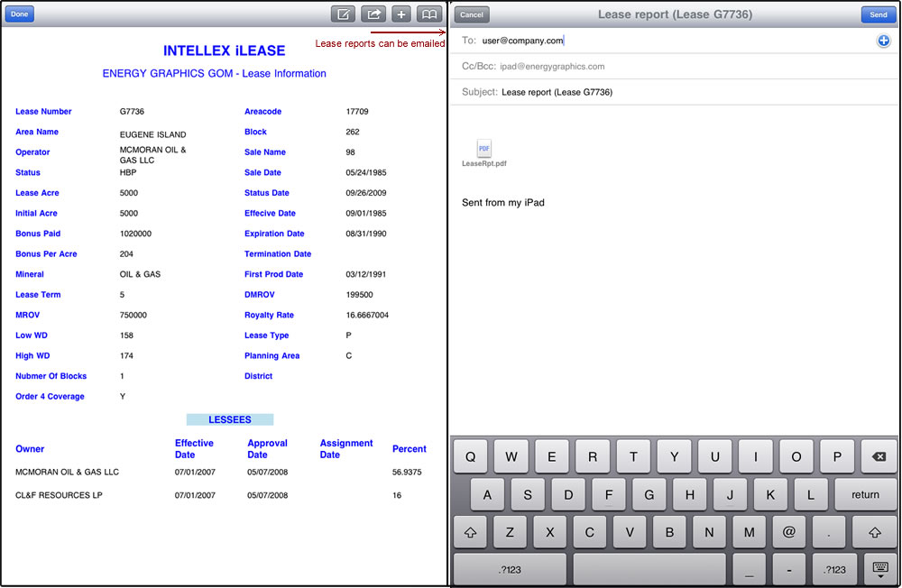Tap the B key
The height and width of the screenshot is (588, 902).
pyautogui.click(x=669, y=532)
